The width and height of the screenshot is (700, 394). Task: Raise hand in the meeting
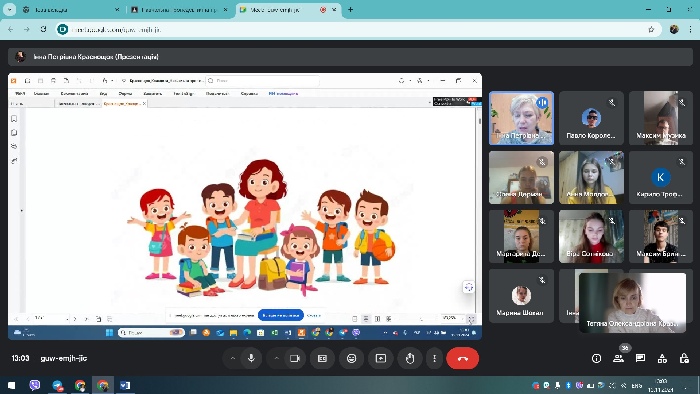pos(410,358)
